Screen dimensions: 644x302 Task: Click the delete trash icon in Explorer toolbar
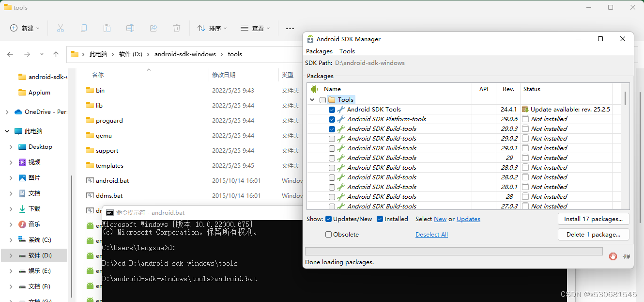coord(177,28)
